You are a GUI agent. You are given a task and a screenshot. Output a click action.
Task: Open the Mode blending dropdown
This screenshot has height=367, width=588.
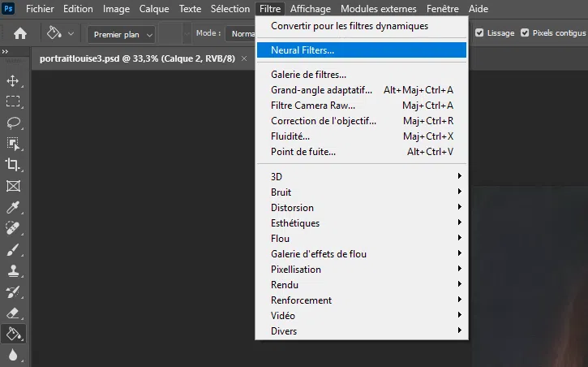point(240,34)
